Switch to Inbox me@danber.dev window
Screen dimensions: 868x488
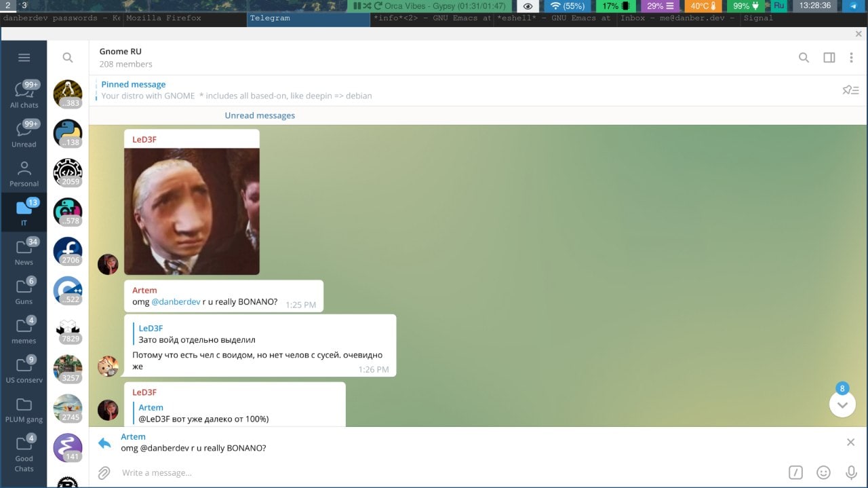[x=678, y=18]
